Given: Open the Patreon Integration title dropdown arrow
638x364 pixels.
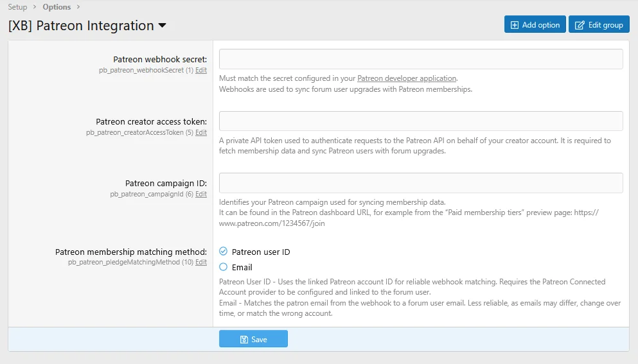Looking at the screenshot, I should pyautogui.click(x=163, y=26).
